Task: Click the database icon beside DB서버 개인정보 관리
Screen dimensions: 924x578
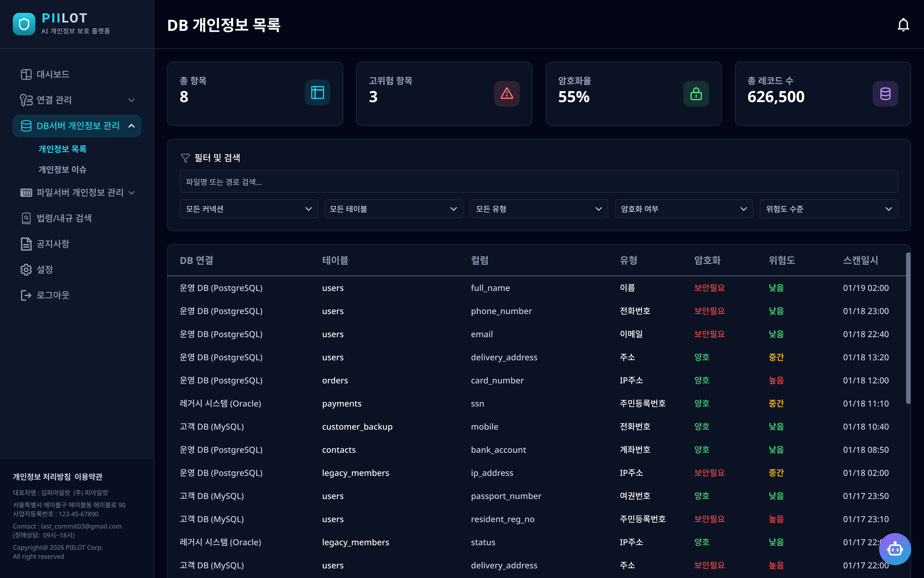Action: [x=26, y=126]
